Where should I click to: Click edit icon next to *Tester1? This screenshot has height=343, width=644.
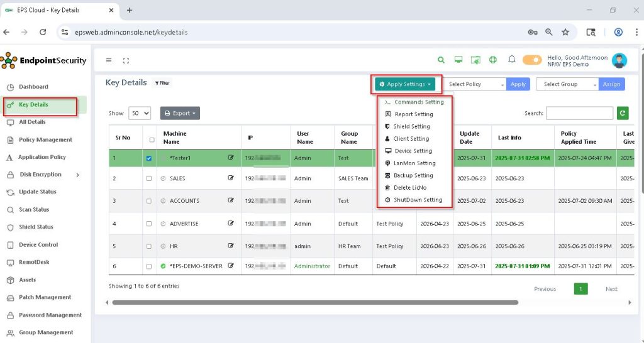coord(231,158)
